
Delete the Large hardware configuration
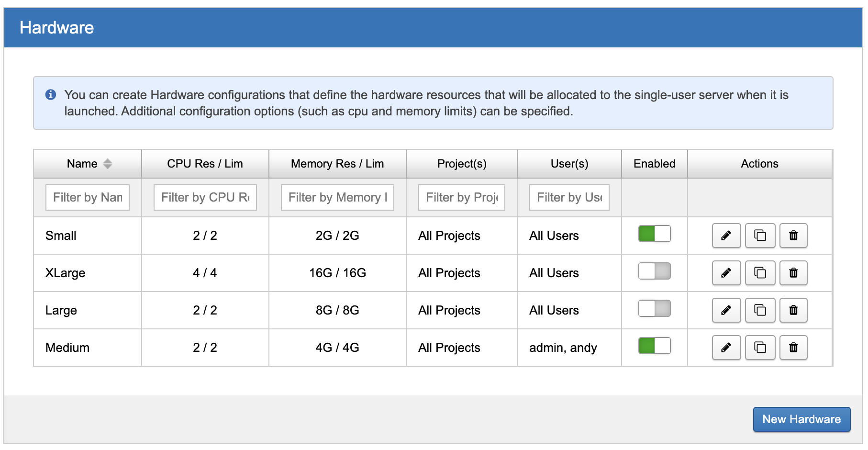(793, 310)
